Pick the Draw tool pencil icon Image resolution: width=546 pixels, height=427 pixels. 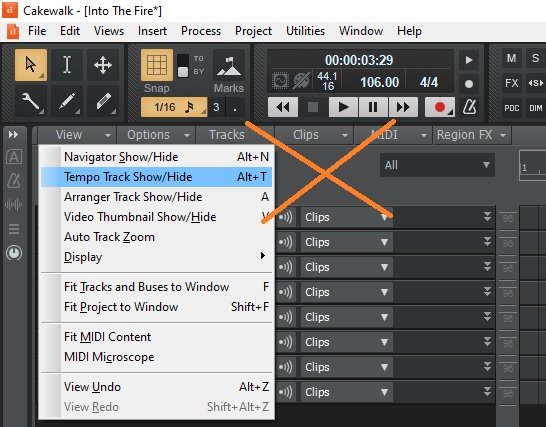tap(67, 101)
